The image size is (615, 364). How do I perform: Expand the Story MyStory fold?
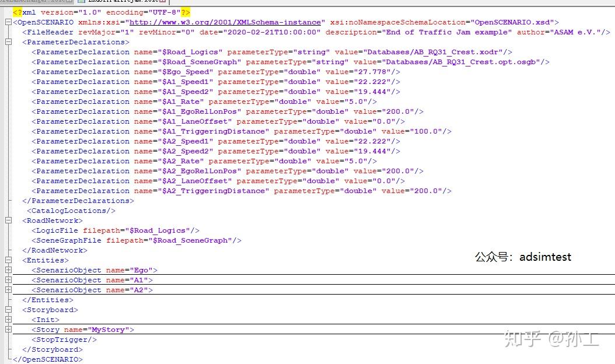[8, 330]
